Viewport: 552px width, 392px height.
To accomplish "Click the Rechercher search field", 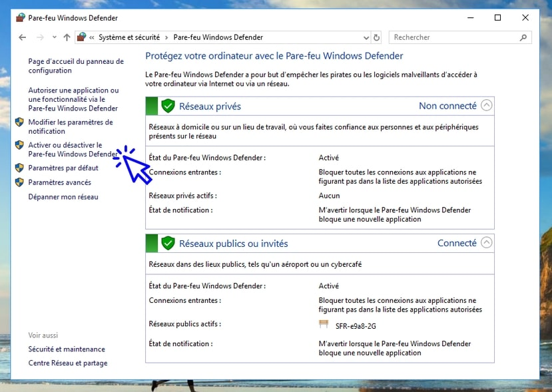I will click(x=460, y=37).
